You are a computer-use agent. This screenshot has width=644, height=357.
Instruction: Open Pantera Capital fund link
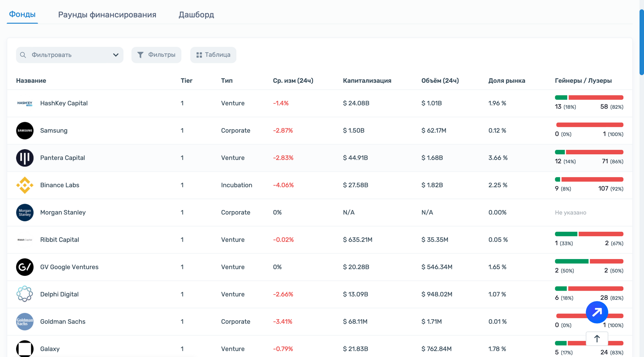(62, 158)
